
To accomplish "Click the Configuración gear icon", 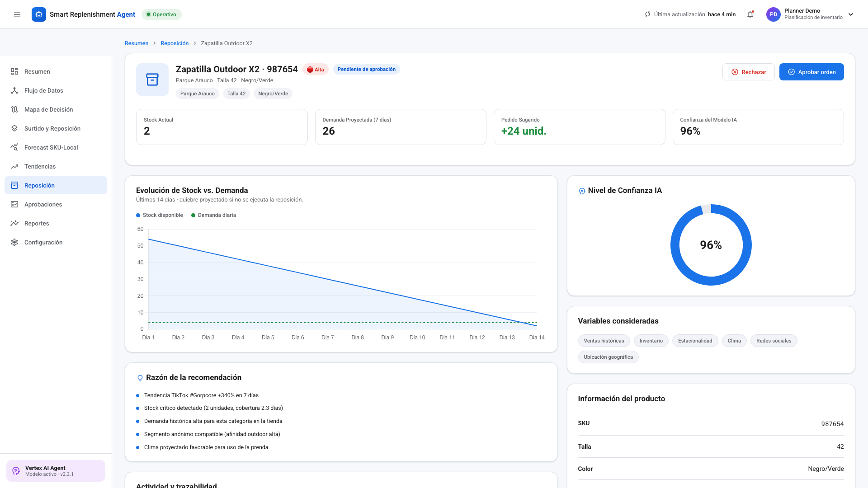I will (14, 242).
